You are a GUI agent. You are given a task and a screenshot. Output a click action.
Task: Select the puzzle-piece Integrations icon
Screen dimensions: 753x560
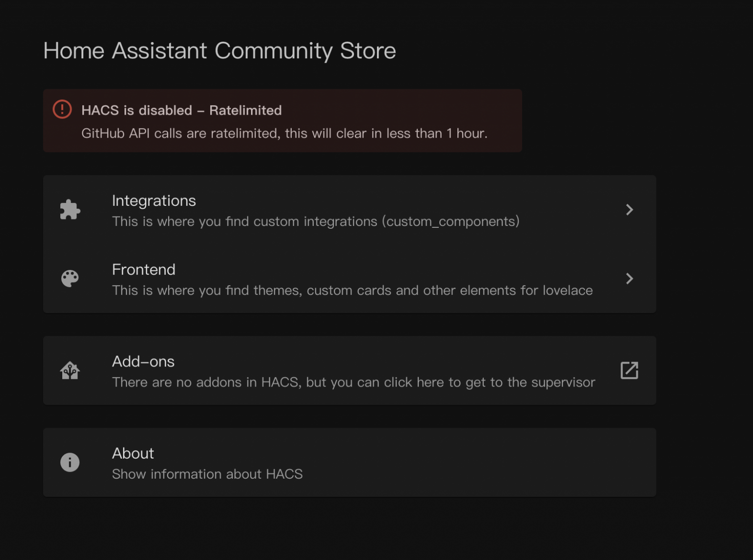(70, 209)
